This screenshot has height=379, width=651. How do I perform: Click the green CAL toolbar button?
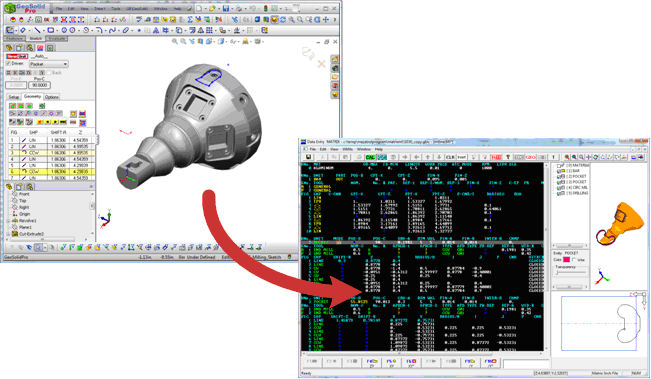coord(370,157)
